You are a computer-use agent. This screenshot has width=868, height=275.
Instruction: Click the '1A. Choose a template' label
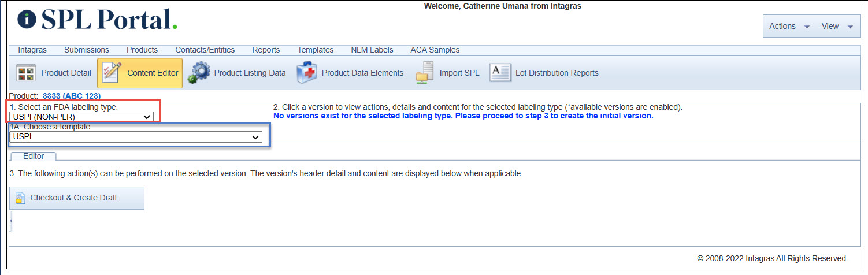(x=51, y=127)
